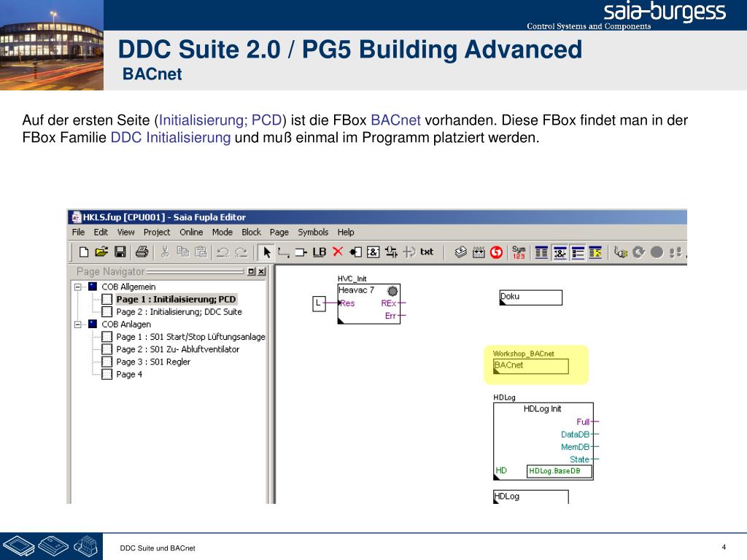Open the Symbols menu

(x=313, y=232)
